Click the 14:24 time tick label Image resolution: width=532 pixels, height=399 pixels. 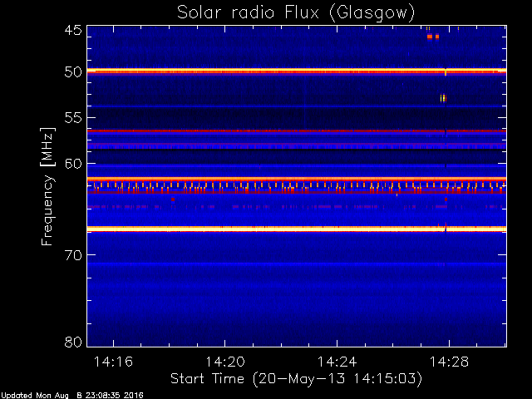(x=337, y=362)
